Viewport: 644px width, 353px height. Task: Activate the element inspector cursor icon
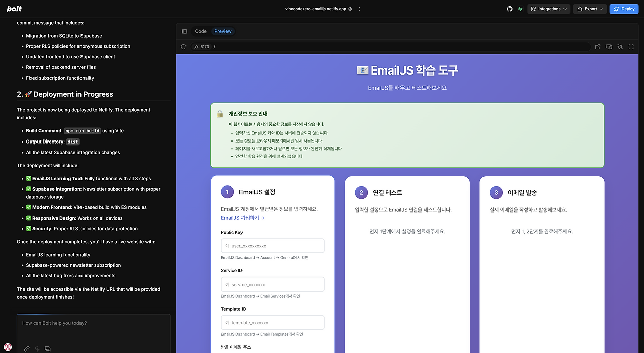coord(620,47)
